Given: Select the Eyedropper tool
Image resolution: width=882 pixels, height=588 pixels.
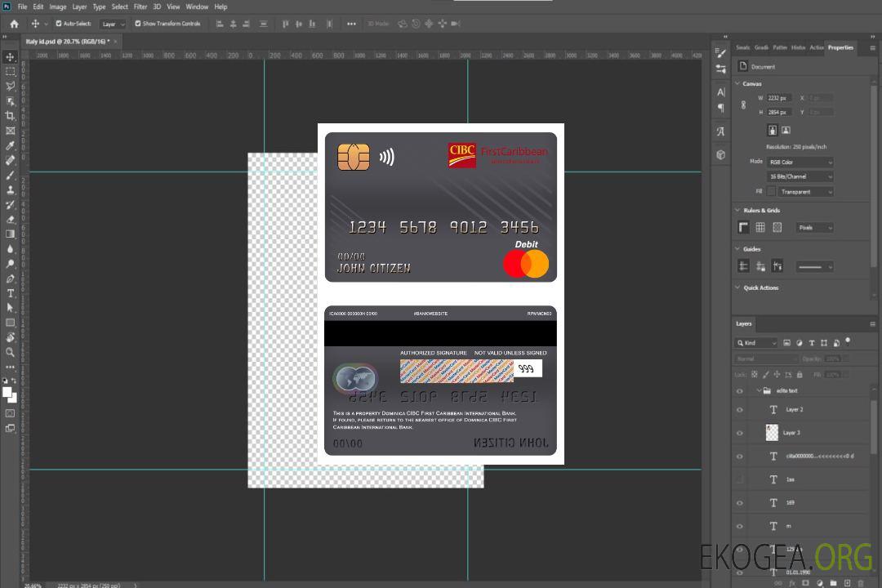Looking at the screenshot, I should coord(11,145).
